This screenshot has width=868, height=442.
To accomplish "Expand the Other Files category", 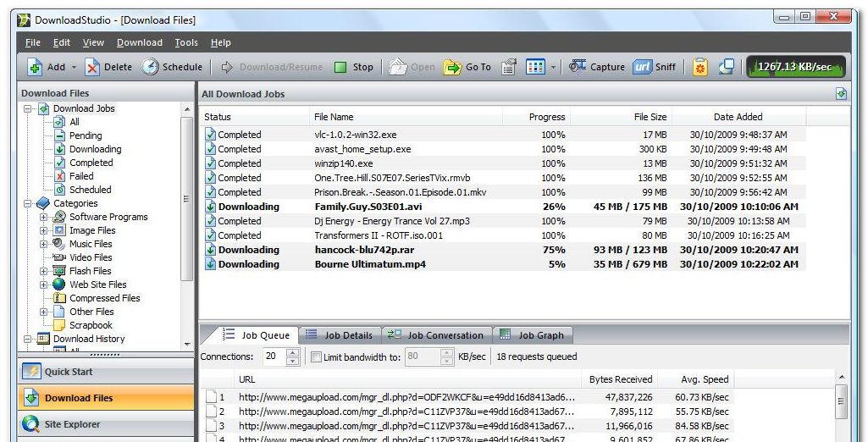I will [x=43, y=312].
